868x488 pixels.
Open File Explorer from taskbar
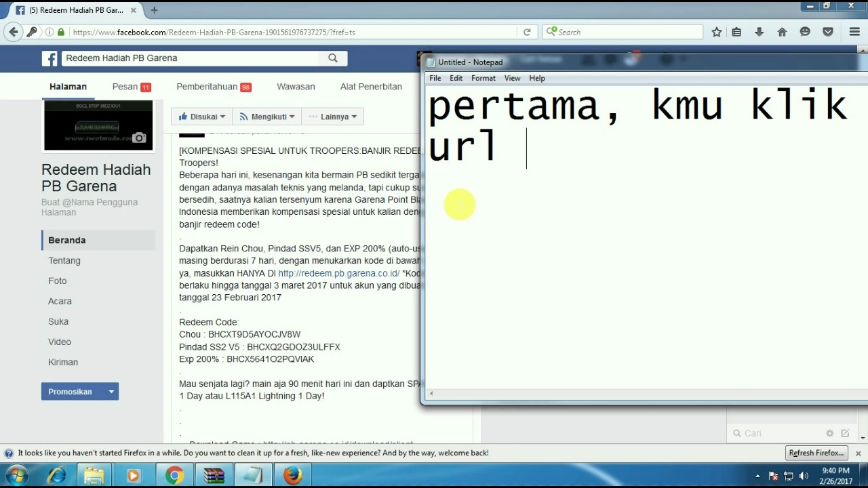pos(94,476)
